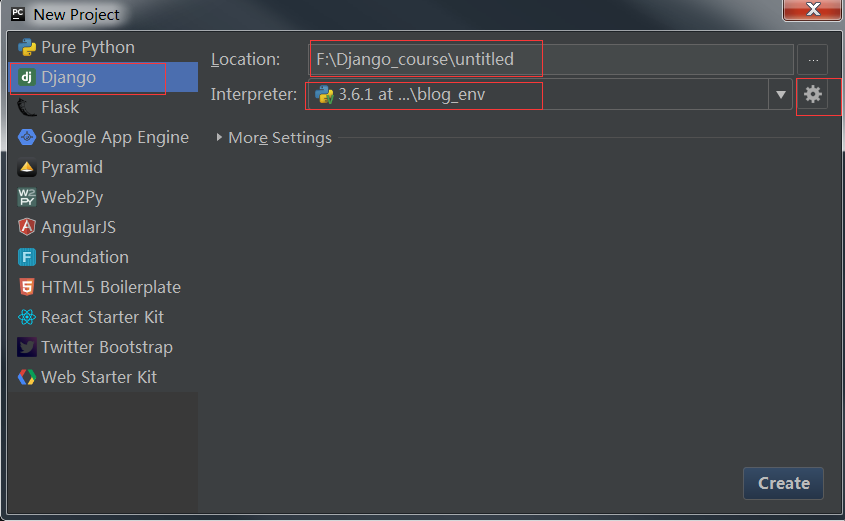Viewport: 845px width, 521px height.
Task: Click the Web Starter Kit icon
Action: (26, 377)
